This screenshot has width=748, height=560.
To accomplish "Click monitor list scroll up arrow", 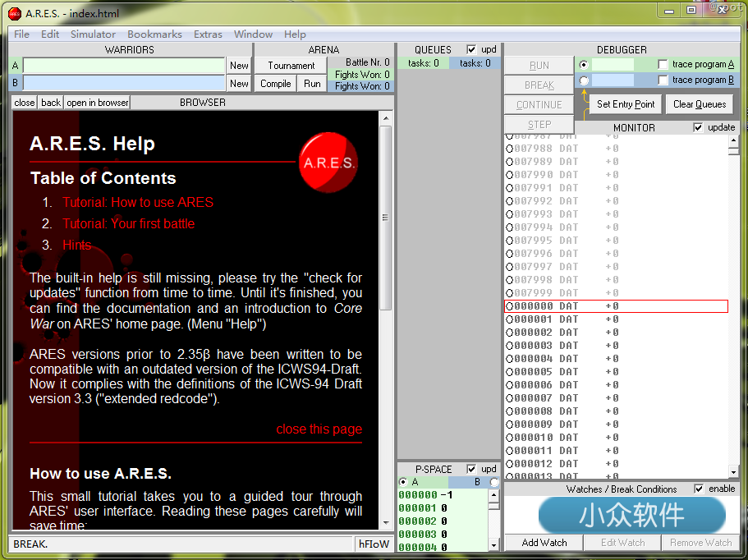I will [x=734, y=140].
